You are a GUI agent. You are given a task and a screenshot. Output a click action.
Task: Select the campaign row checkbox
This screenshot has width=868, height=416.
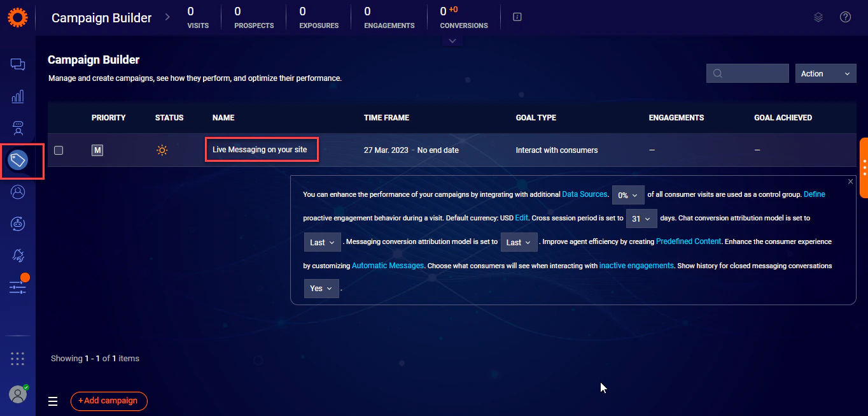[x=59, y=150]
